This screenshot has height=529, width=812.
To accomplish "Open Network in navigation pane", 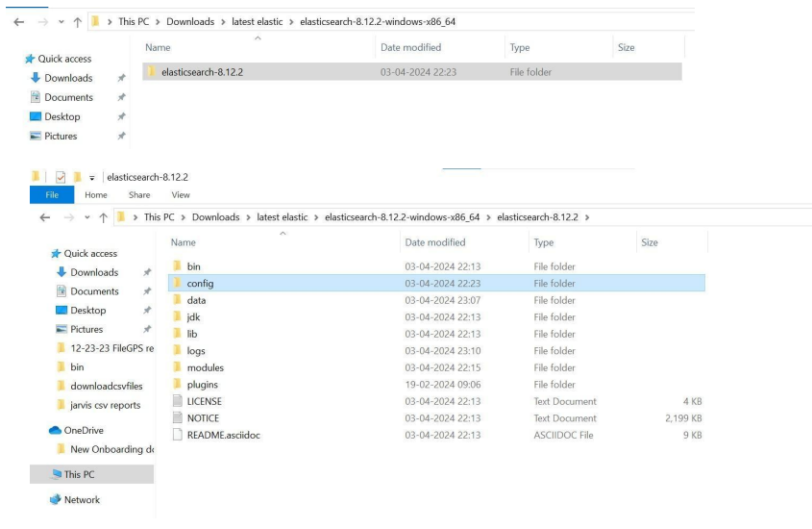I will pyautogui.click(x=75, y=500).
